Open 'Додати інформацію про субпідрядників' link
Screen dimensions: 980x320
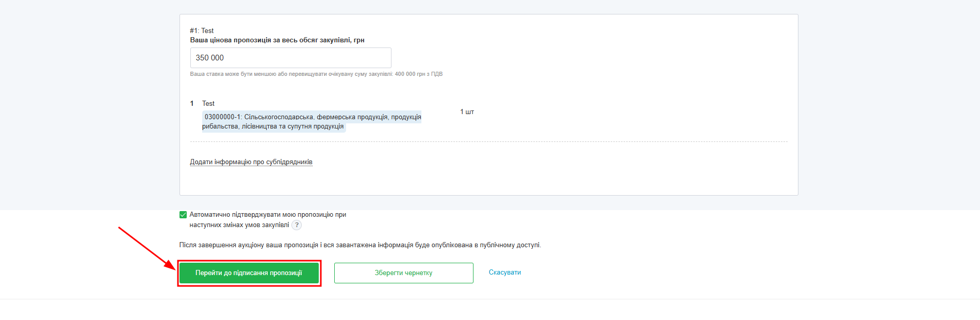coord(251,162)
